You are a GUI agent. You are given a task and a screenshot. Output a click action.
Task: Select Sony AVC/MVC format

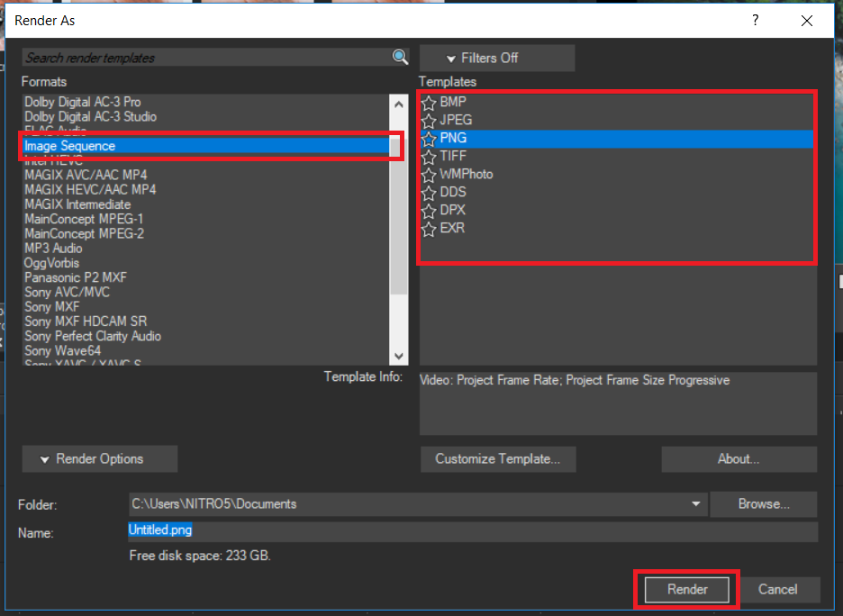206,293
